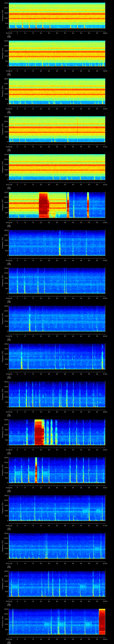The image size is (114, 644).
Task: Select the "18:45:00" start time label
Action: point(9,336)
